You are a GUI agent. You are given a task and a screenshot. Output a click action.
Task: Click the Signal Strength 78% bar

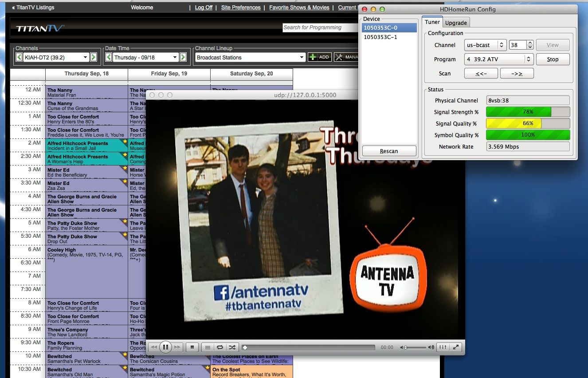[x=528, y=112]
